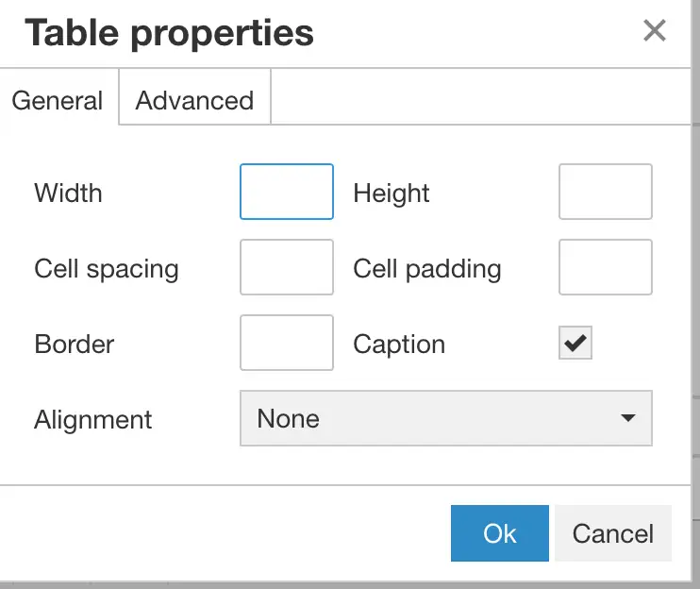Close the Table properties dialog with X

655,31
